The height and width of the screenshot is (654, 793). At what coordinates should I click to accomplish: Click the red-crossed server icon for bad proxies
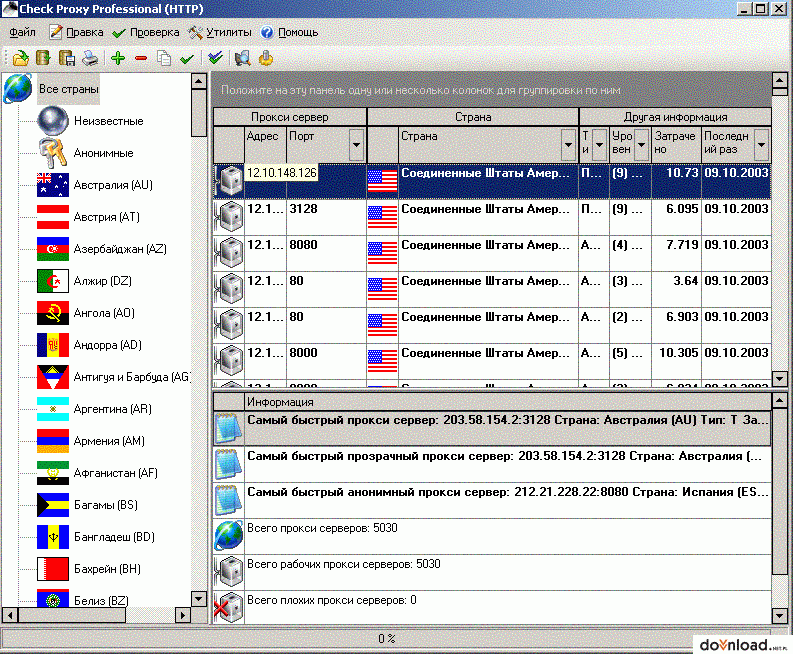(x=229, y=606)
